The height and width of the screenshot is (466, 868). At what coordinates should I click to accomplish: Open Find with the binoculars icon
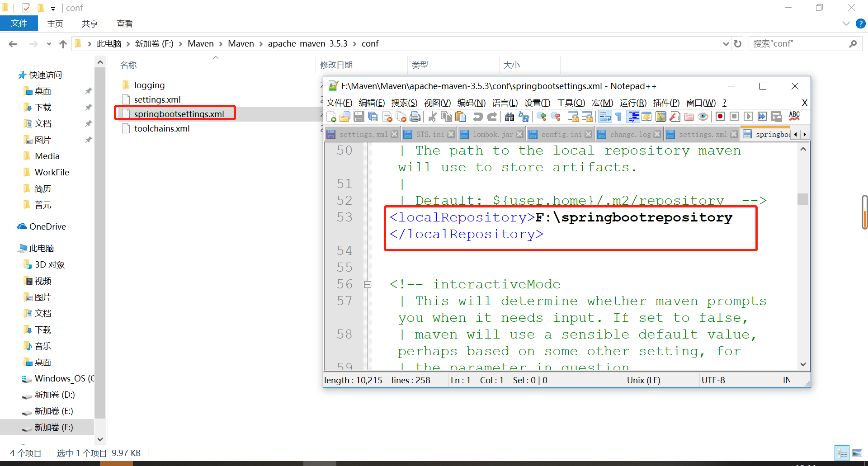509,117
